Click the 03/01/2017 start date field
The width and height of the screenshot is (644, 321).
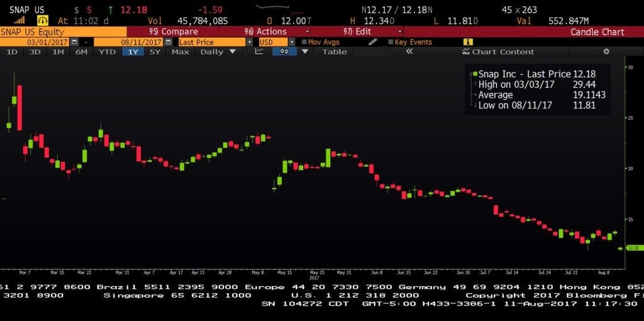[35, 42]
